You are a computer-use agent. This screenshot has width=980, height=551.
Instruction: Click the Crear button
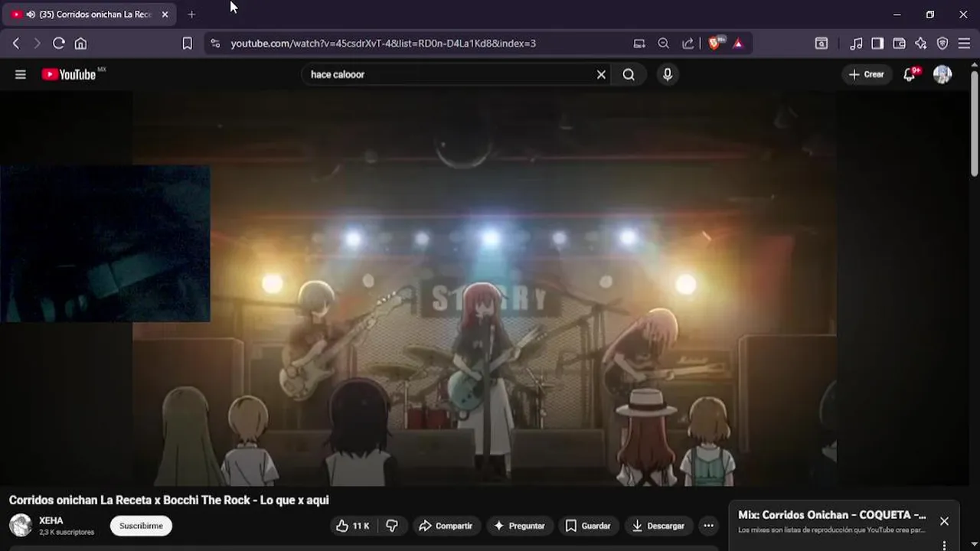pyautogui.click(x=867, y=74)
